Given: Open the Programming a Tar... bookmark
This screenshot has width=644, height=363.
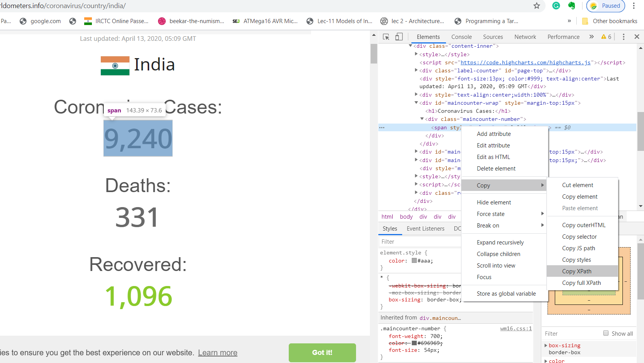Looking at the screenshot, I should point(486,21).
